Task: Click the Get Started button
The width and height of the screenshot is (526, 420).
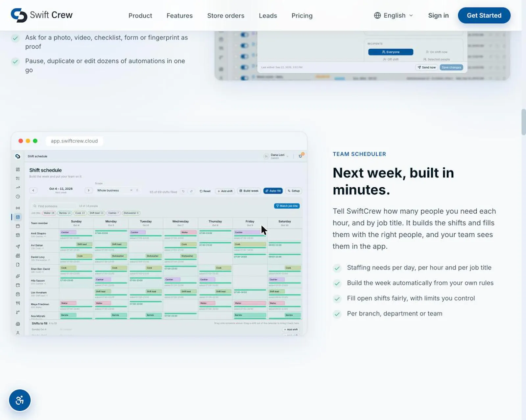Action: point(484,15)
